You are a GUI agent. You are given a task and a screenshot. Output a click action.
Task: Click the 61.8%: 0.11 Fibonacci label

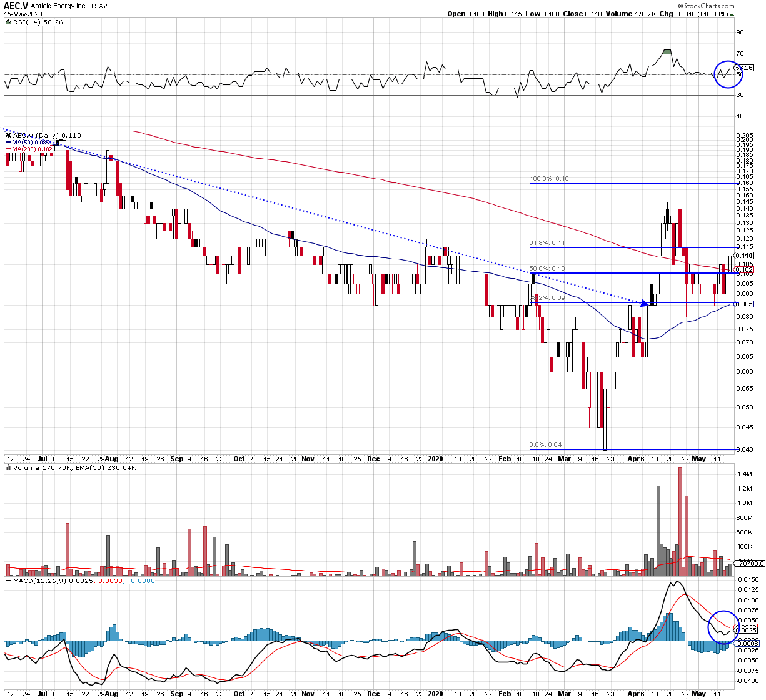tap(547, 243)
